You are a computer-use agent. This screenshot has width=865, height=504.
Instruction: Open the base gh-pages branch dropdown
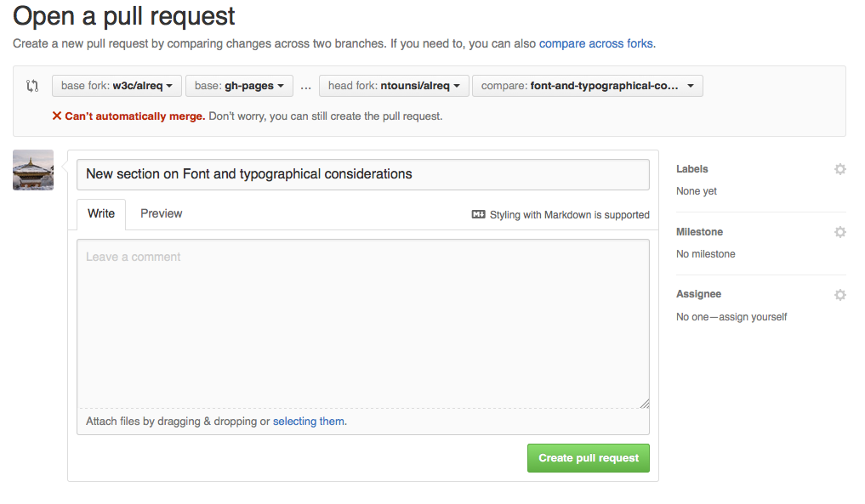pyautogui.click(x=239, y=86)
